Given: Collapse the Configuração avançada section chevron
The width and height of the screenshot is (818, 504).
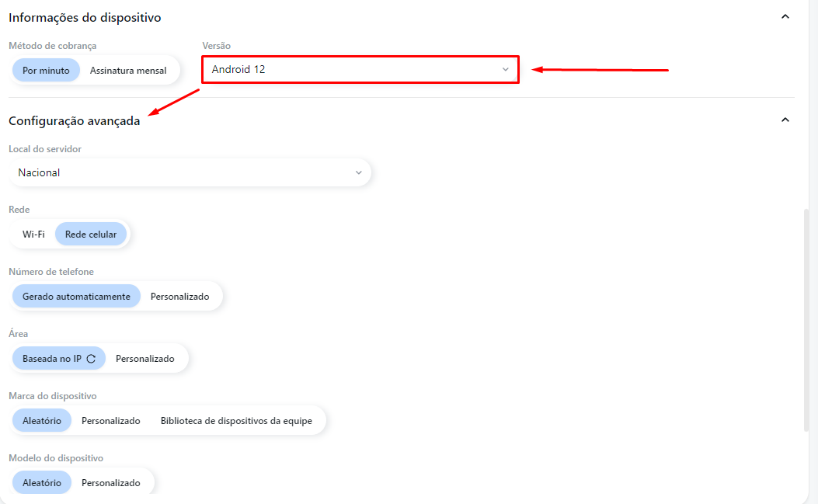Looking at the screenshot, I should (785, 120).
